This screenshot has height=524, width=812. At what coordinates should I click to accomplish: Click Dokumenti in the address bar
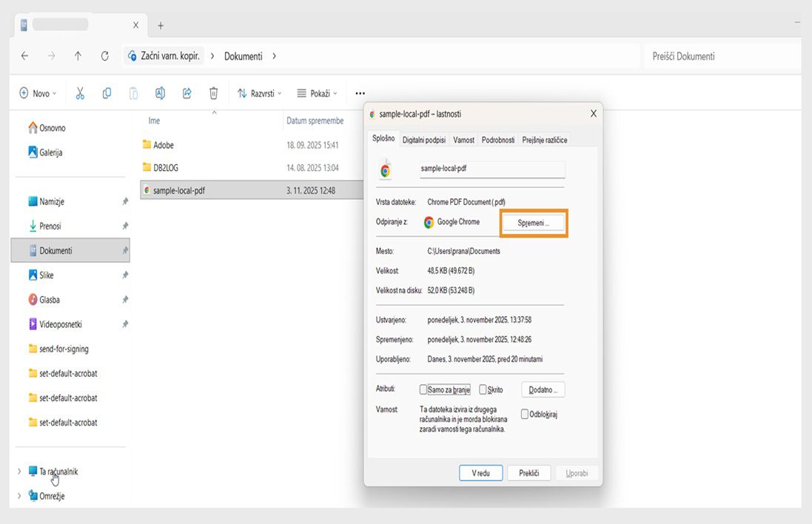244,56
